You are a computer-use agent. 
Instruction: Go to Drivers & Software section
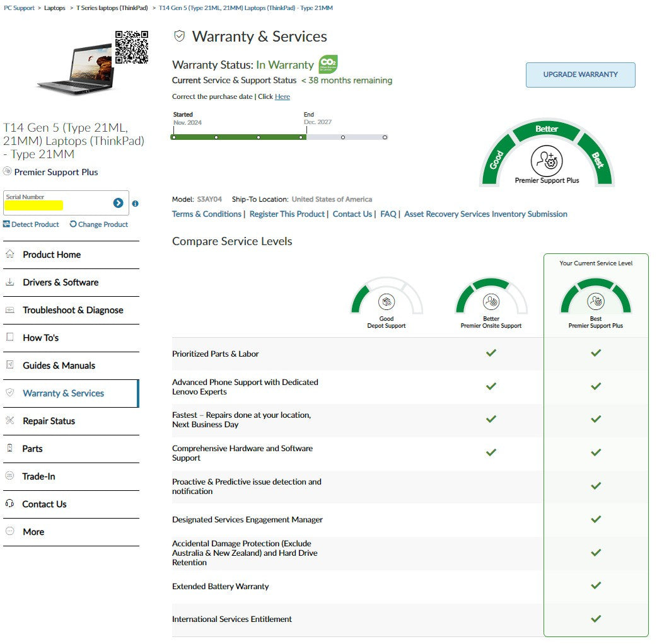(71, 282)
